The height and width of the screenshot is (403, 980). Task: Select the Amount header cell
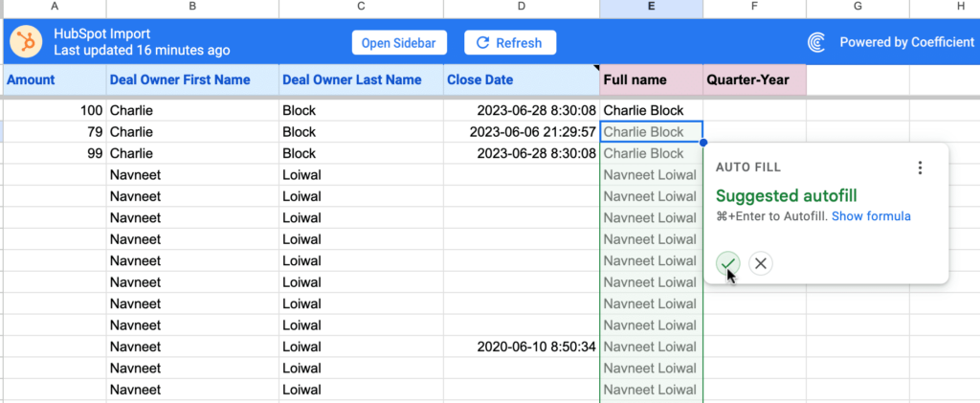54,79
